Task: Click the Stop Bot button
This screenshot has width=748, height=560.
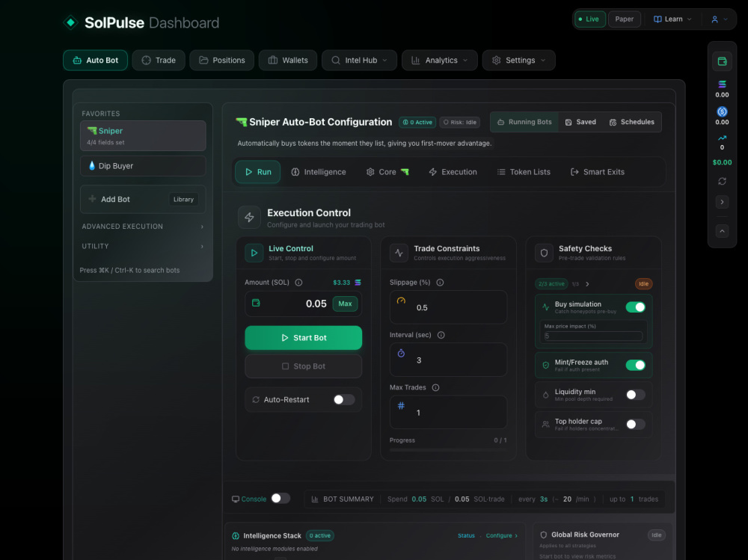Action: pyautogui.click(x=304, y=366)
